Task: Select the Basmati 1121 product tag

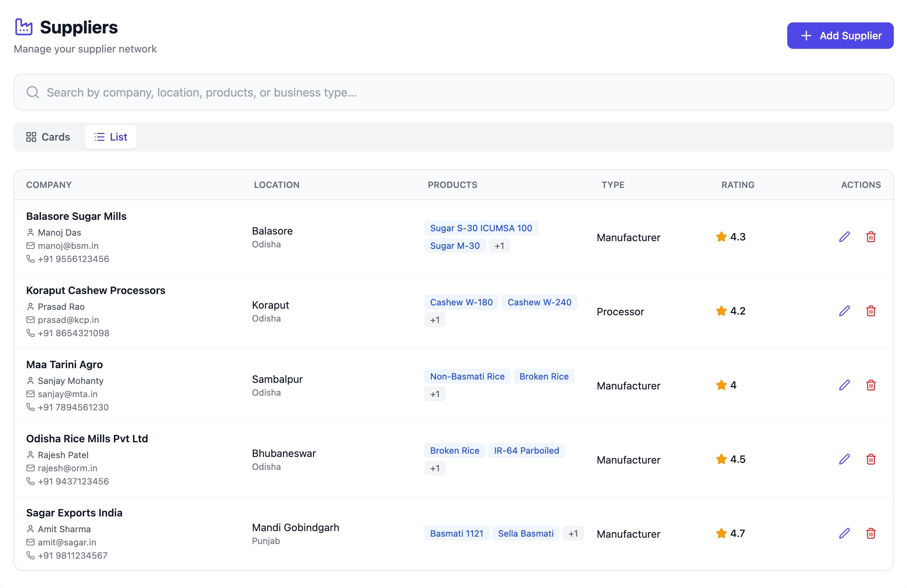Action: pos(456,533)
